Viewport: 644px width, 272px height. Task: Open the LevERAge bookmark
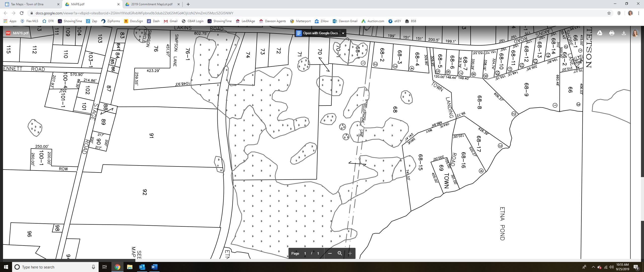pyautogui.click(x=245, y=21)
